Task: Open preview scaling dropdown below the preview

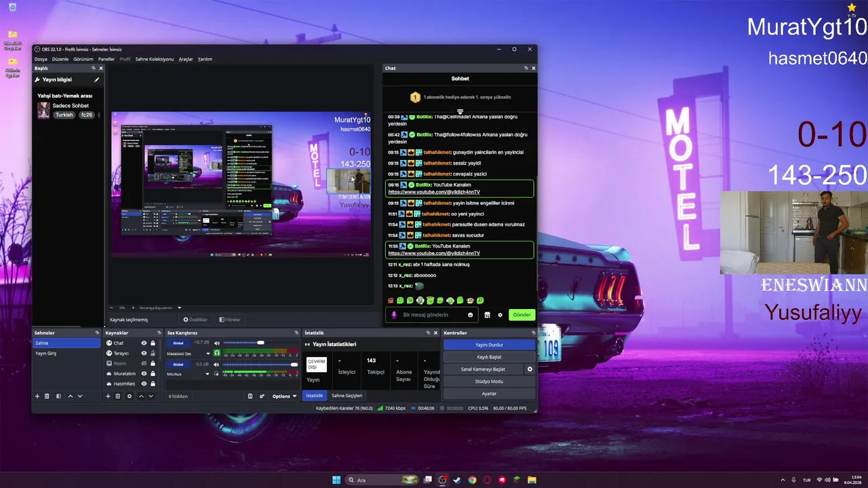Action: point(179,308)
